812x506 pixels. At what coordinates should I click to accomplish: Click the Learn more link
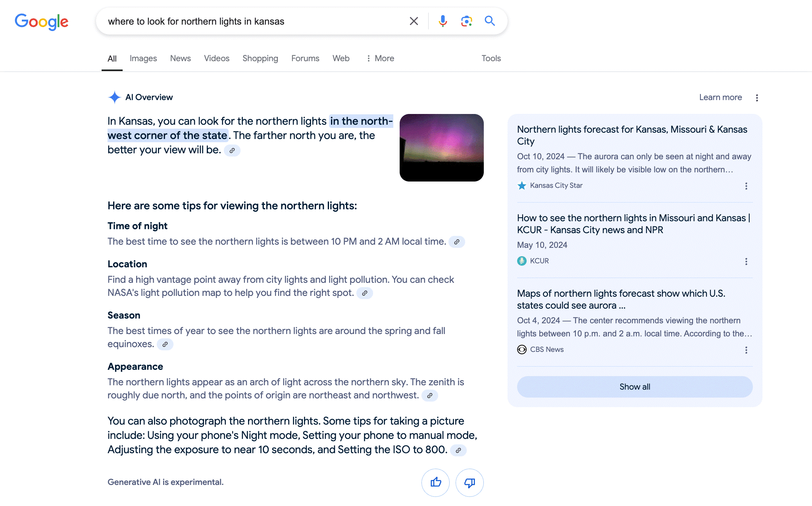pyautogui.click(x=720, y=97)
